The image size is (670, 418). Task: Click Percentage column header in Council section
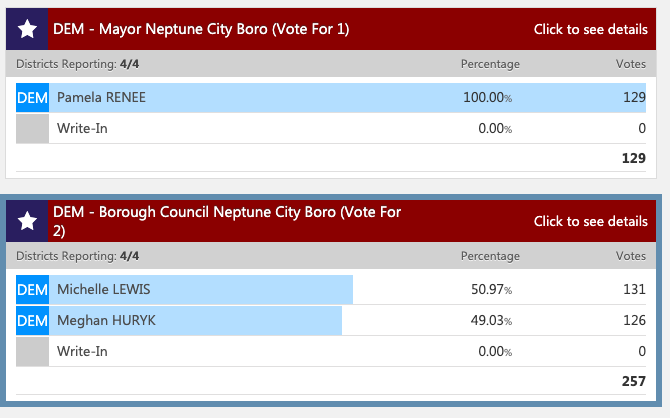(490, 256)
